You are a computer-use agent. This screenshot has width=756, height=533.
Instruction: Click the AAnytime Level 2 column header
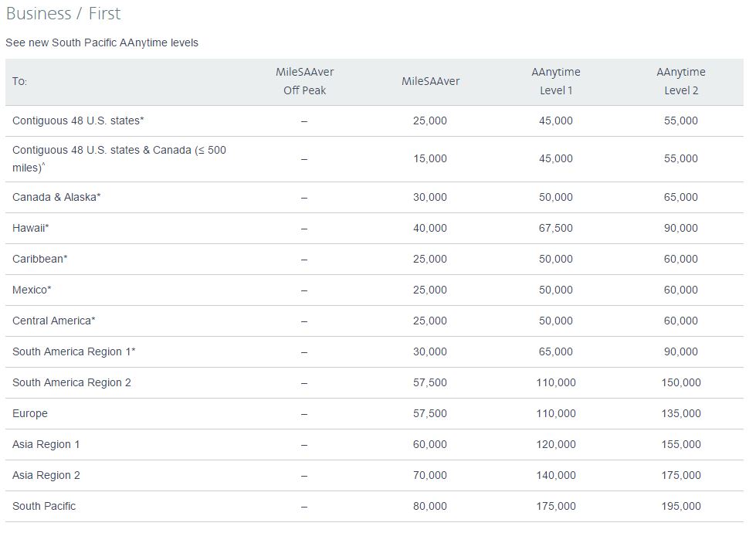click(x=681, y=81)
